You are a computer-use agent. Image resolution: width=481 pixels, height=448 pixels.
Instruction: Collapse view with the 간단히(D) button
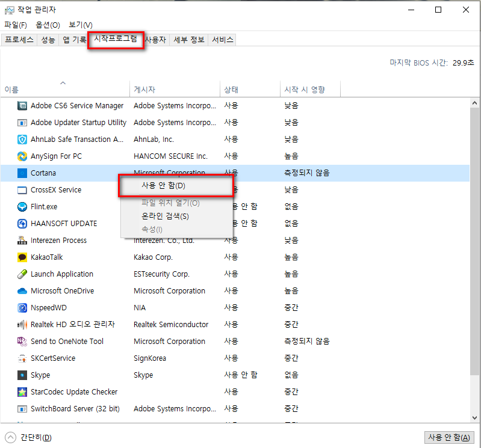(x=28, y=438)
